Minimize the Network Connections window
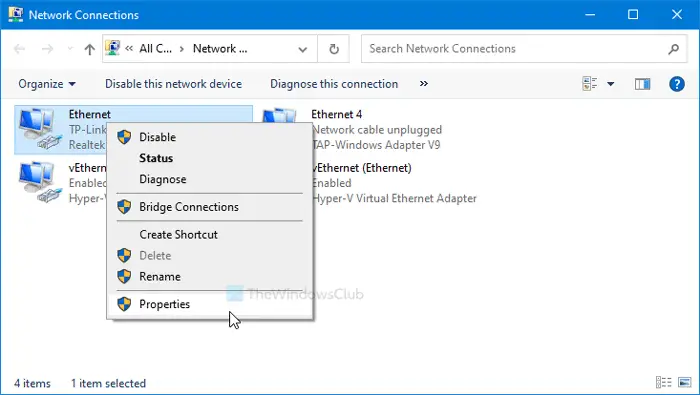Viewport: 700px width, 395px height. [x=590, y=15]
